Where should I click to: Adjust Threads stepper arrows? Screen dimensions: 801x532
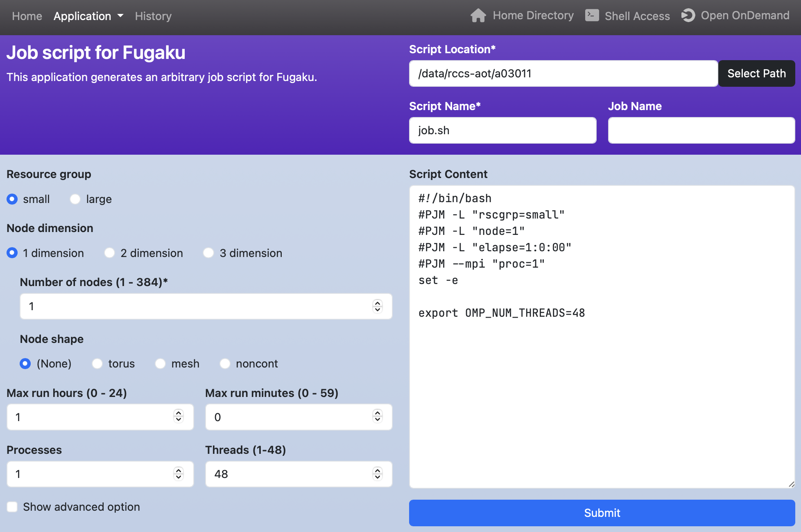[378, 474]
